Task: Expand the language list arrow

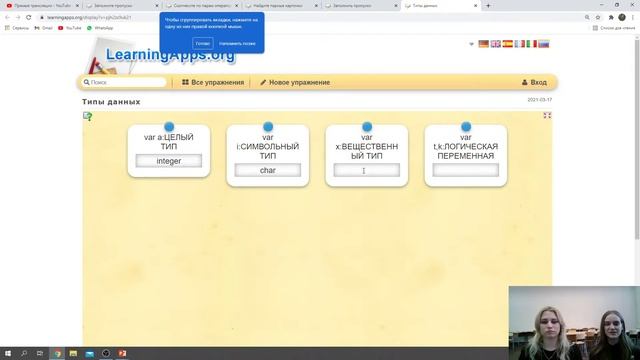Action: click(x=471, y=44)
